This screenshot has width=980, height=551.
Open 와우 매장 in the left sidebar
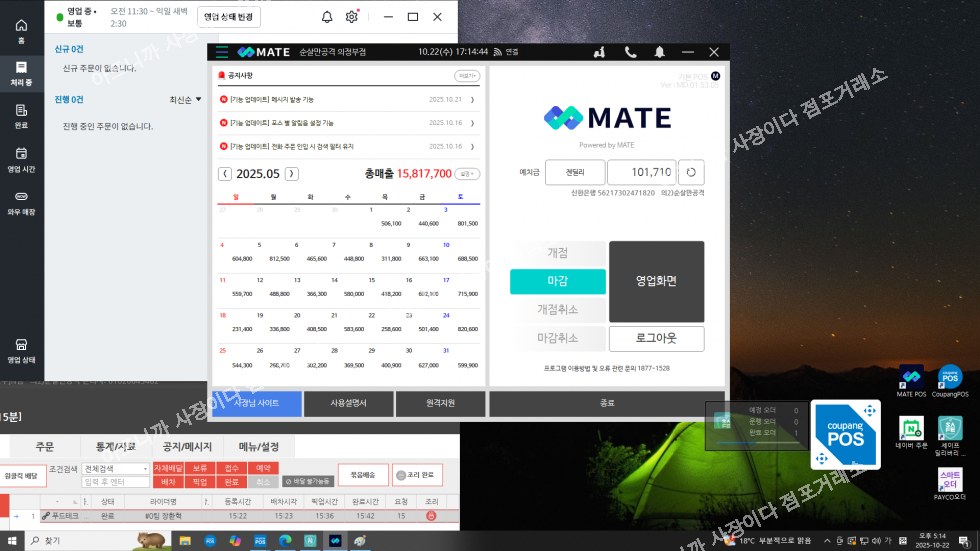[21, 202]
